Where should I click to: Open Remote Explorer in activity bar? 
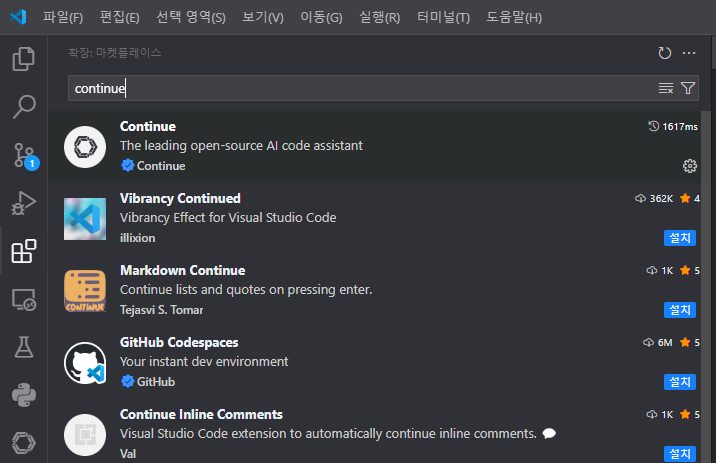(23, 300)
